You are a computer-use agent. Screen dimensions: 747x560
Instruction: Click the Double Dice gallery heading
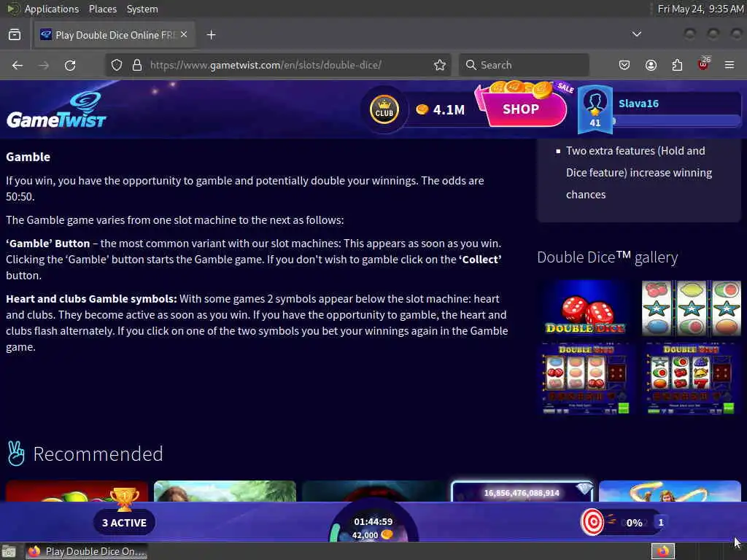tap(608, 257)
